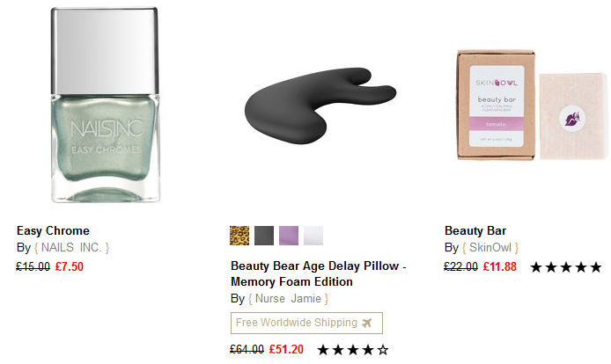Open the Beauty Bar product title
Image resolution: width=611 pixels, height=364 pixels.
(x=475, y=231)
